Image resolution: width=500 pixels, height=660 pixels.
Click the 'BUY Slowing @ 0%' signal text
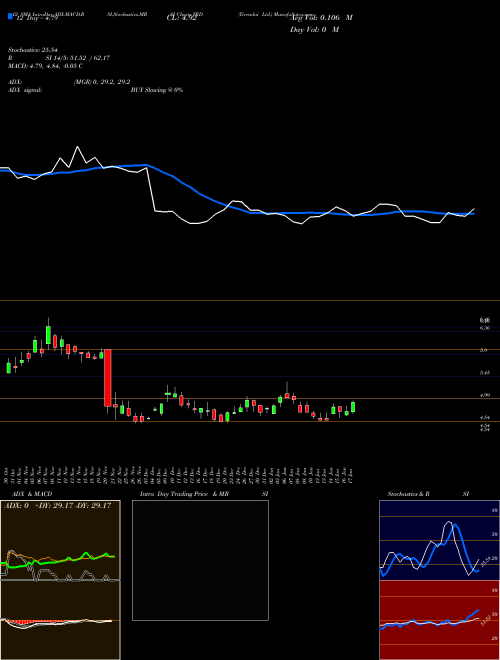tap(157, 90)
